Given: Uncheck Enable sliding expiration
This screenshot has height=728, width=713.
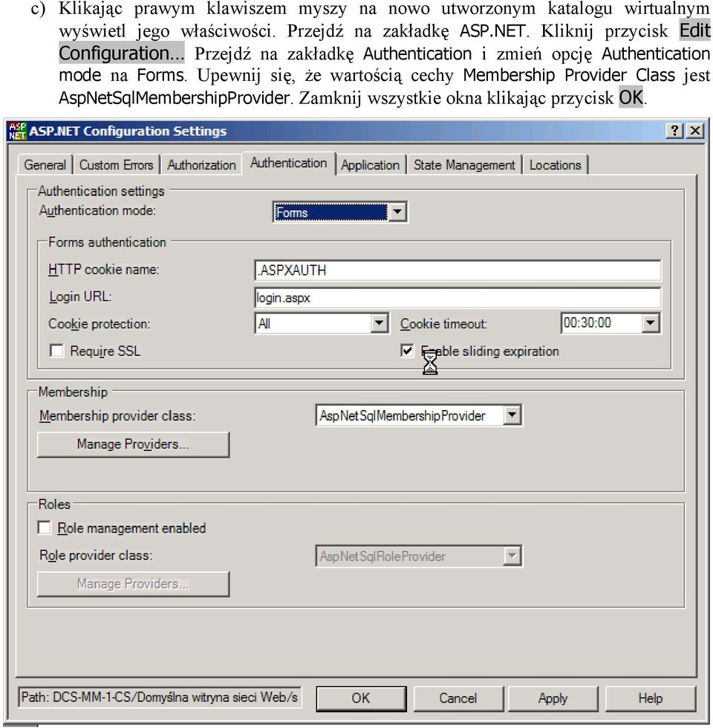Looking at the screenshot, I should pyautogui.click(x=407, y=351).
